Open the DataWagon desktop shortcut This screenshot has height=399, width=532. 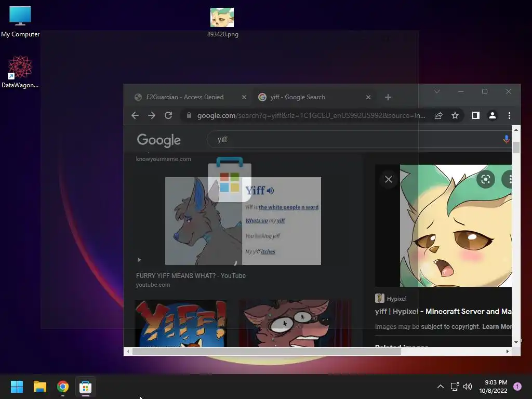click(x=20, y=72)
